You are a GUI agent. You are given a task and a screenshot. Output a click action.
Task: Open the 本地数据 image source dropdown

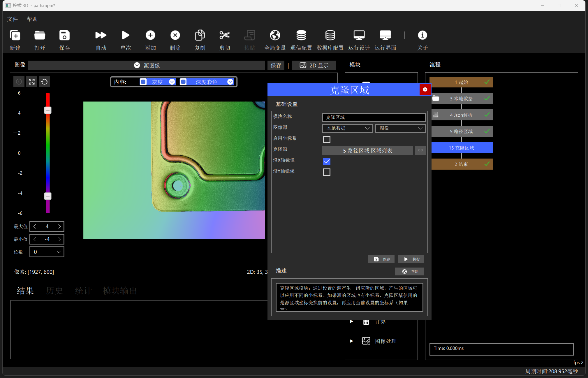pyautogui.click(x=348, y=128)
